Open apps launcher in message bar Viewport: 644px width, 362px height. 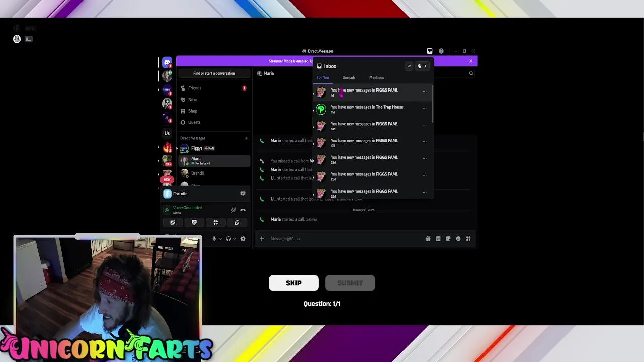click(x=468, y=239)
